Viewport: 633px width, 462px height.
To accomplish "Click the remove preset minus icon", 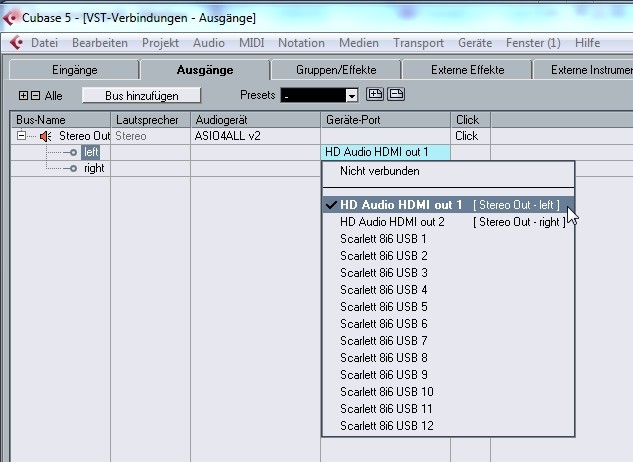I will pyautogui.click(x=396, y=94).
